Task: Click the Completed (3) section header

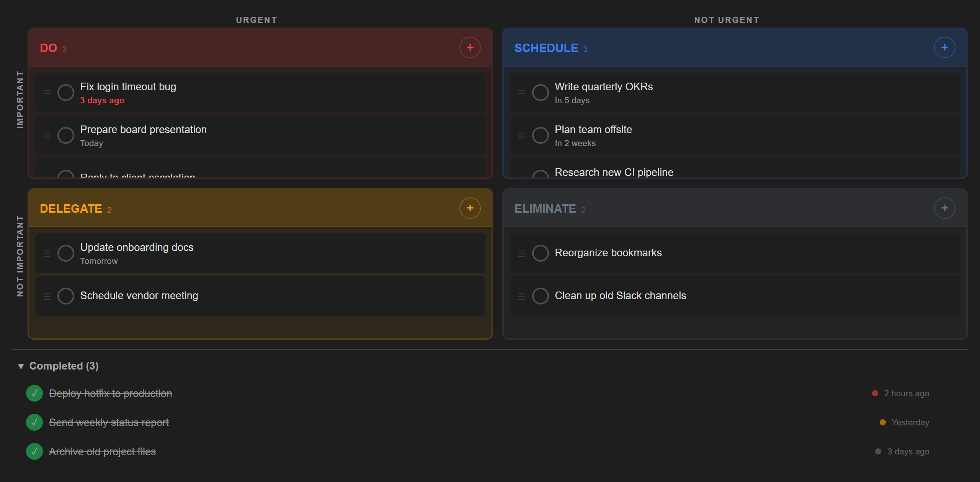Action: [64, 366]
